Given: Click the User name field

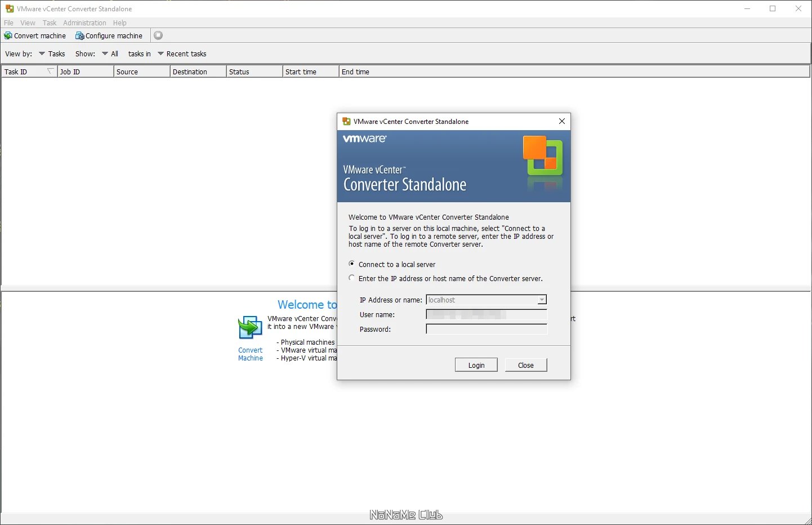Looking at the screenshot, I should click(x=487, y=314).
